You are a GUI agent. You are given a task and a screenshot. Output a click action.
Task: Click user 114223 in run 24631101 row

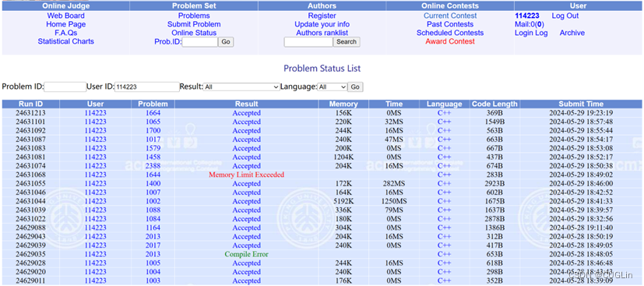pyautogui.click(x=95, y=122)
